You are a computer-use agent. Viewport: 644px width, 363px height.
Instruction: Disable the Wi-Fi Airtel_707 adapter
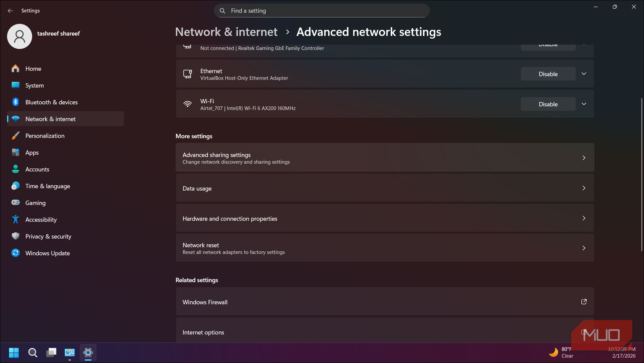[548, 104]
